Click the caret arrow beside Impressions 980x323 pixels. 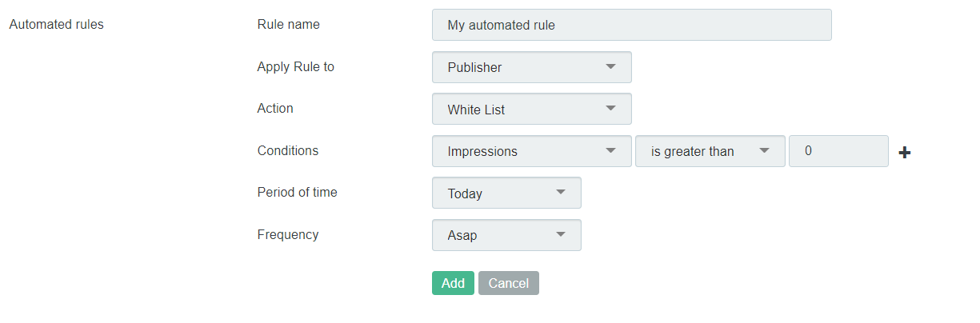point(610,150)
